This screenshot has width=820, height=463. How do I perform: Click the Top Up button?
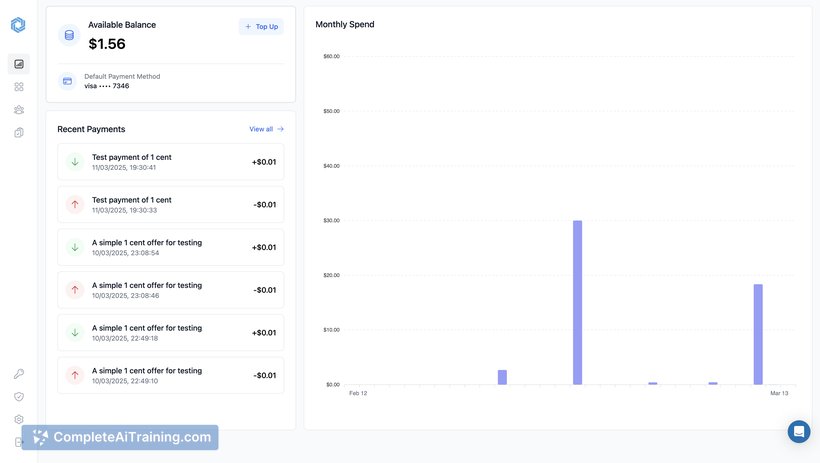[x=261, y=26]
